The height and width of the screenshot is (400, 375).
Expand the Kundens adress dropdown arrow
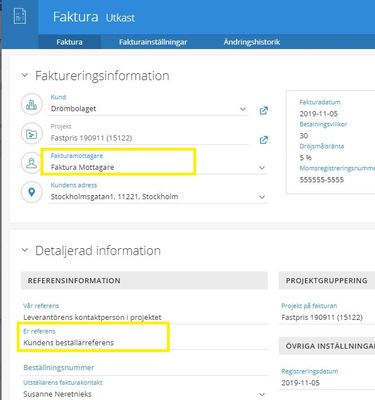point(262,197)
